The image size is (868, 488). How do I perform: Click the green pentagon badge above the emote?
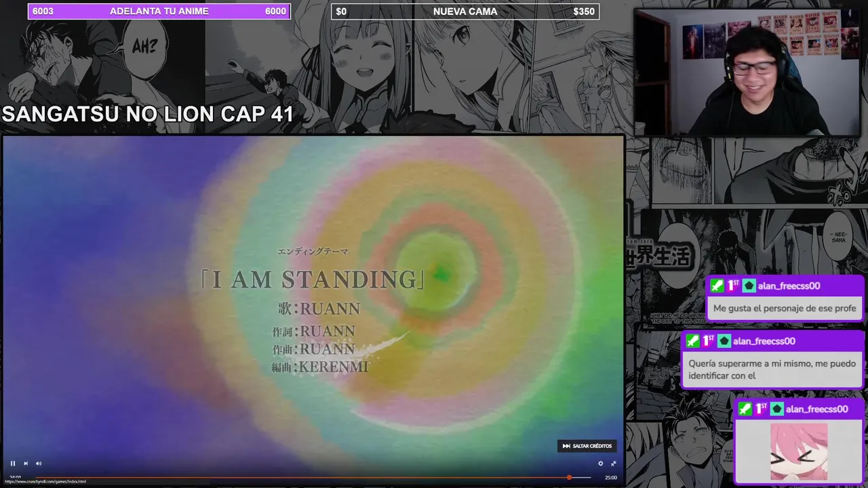tap(776, 409)
